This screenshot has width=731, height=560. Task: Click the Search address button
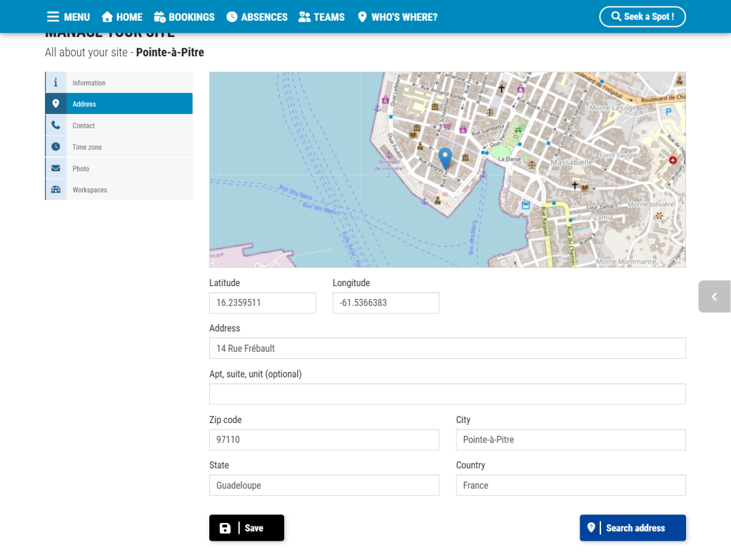[x=632, y=528]
